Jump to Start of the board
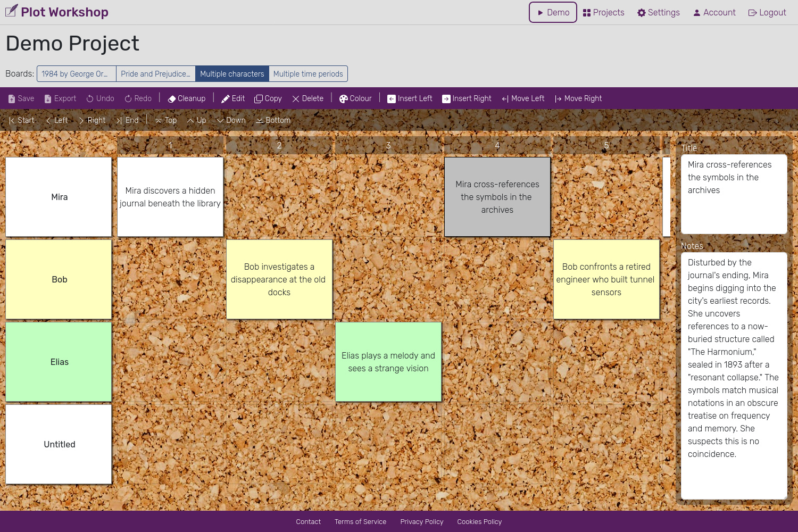This screenshot has height=532, width=798. click(x=21, y=120)
